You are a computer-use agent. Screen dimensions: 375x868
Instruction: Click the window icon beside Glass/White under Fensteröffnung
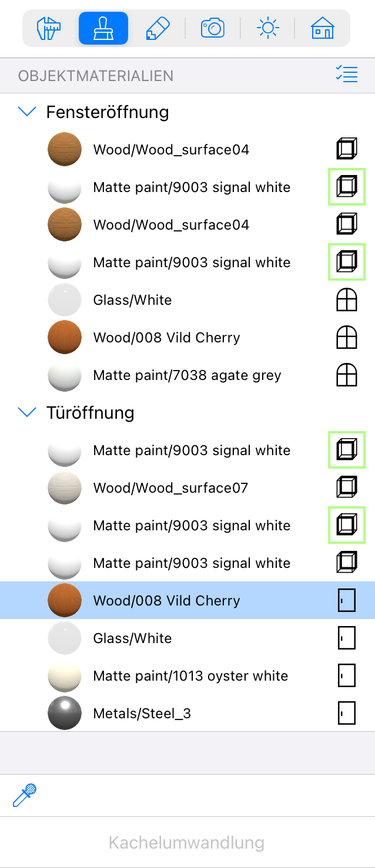click(x=347, y=300)
